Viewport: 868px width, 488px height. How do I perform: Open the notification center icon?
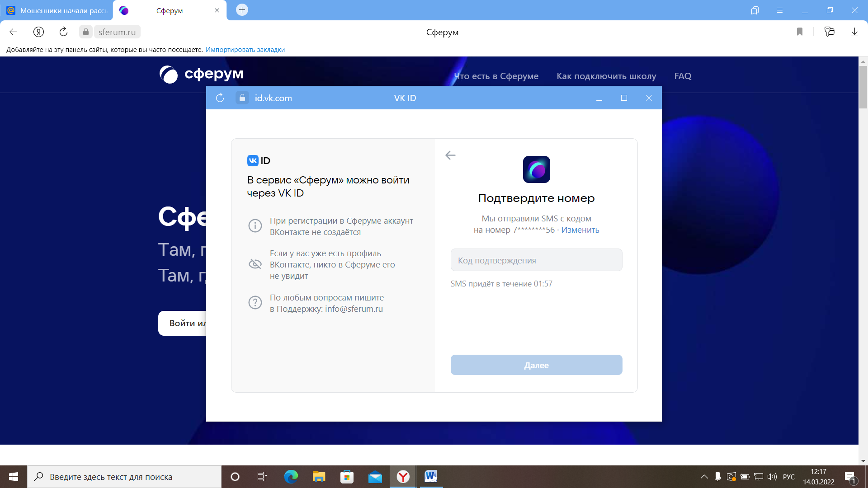[850, 477]
